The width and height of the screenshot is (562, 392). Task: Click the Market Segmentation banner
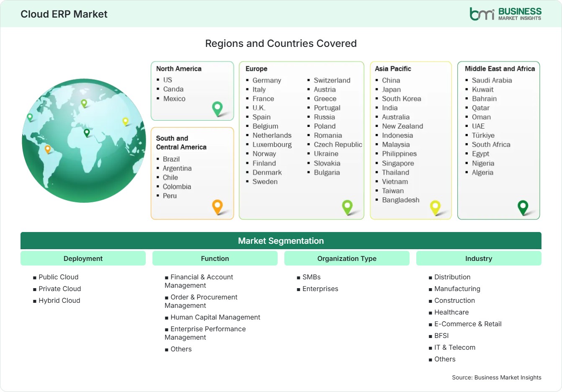[281, 241]
